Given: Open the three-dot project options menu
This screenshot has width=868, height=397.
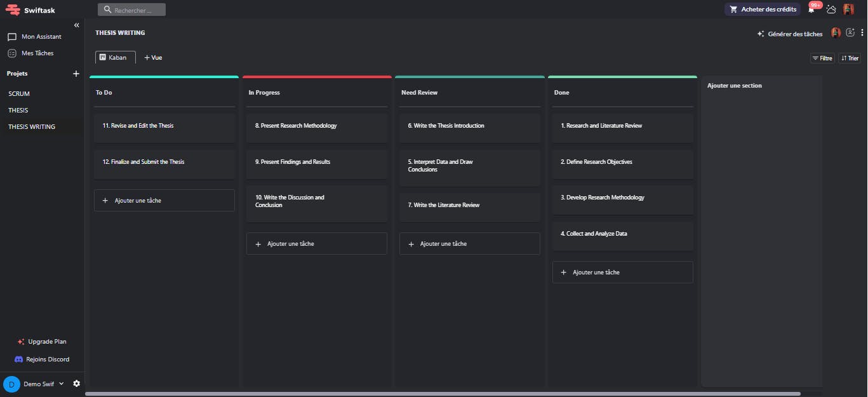Looking at the screenshot, I should (x=862, y=33).
